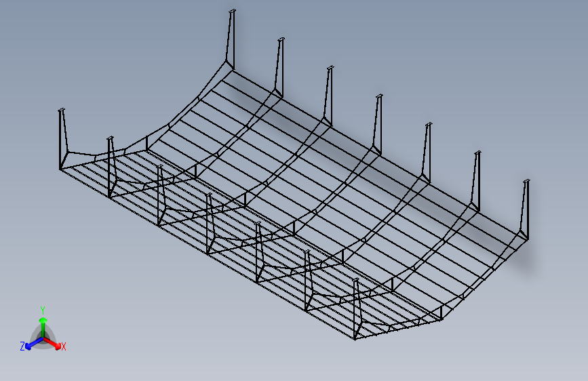Click the green Y axis of the orientation triad
This screenshot has width=588, height=381.
(x=43, y=327)
